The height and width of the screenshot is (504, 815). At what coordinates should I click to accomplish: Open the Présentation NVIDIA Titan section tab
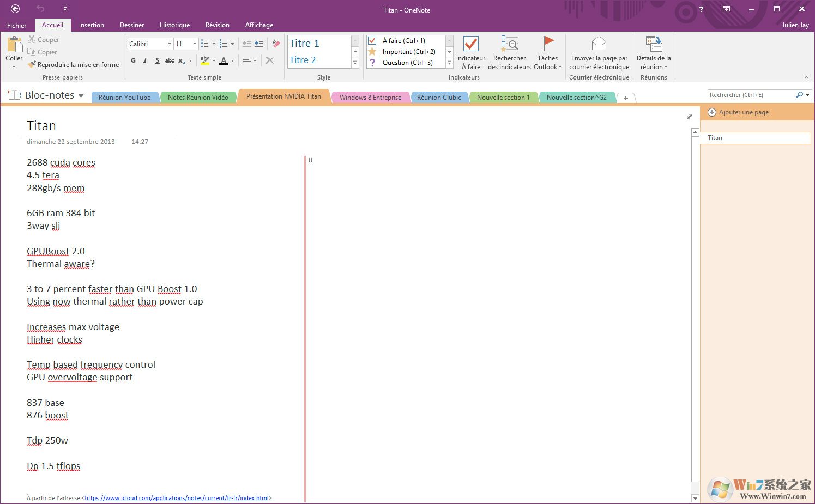(283, 96)
